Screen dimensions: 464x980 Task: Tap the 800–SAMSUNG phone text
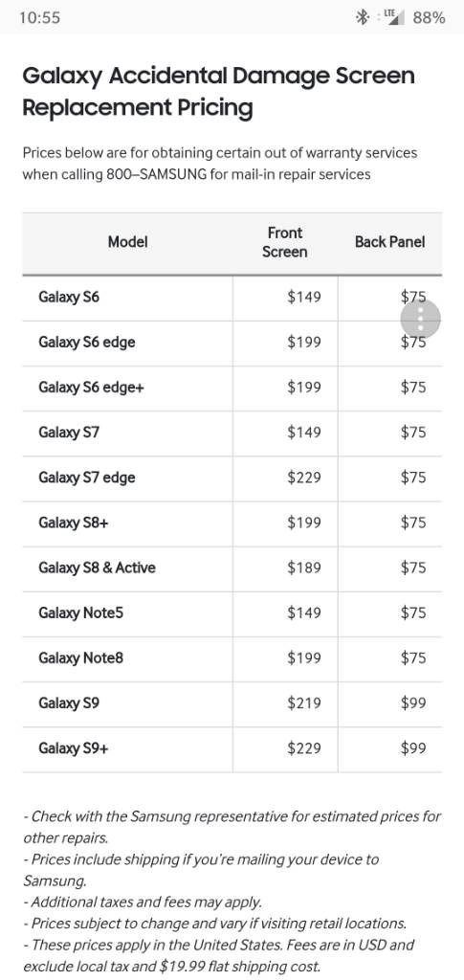[156, 174]
